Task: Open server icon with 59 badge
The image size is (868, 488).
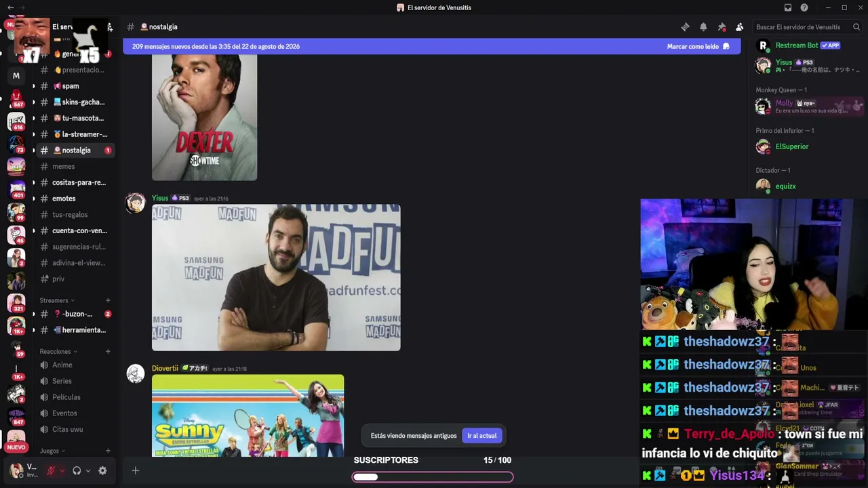Action: click(x=16, y=348)
